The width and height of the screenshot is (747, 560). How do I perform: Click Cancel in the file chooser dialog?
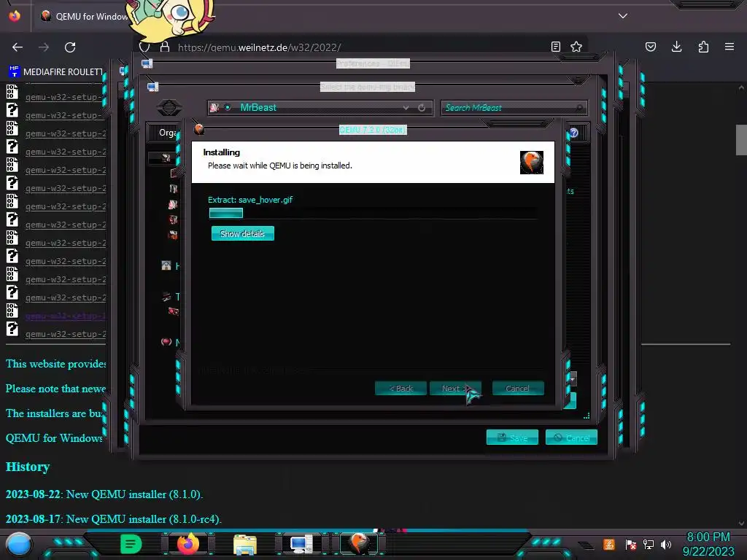571,437
